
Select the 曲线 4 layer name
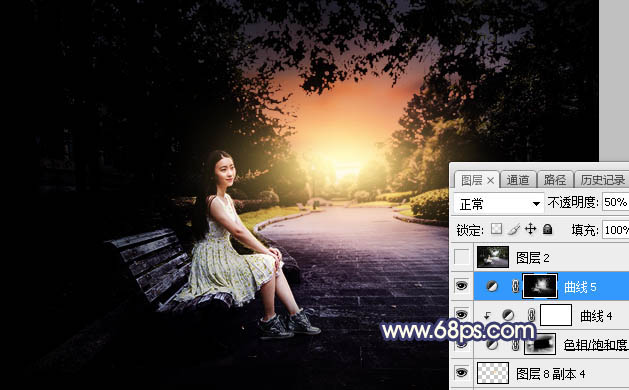(596, 316)
